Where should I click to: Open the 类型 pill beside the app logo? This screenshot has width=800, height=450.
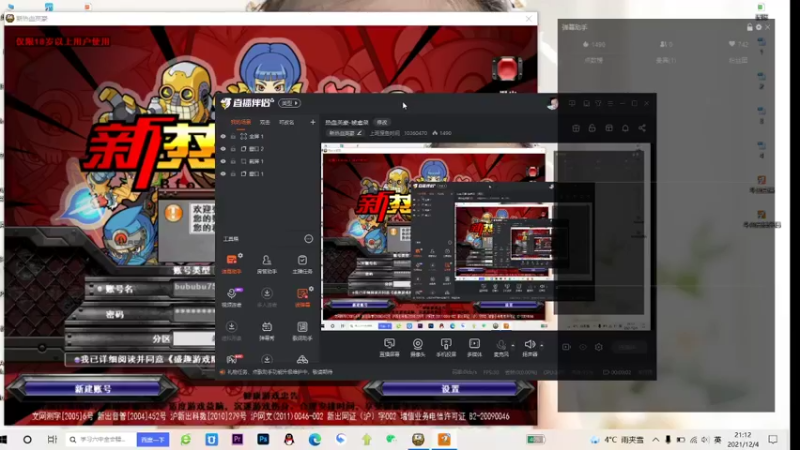pos(289,103)
